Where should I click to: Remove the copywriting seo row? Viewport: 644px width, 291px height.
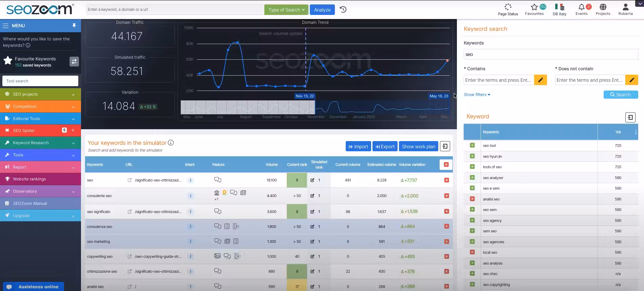pyautogui.click(x=446, y=256)
